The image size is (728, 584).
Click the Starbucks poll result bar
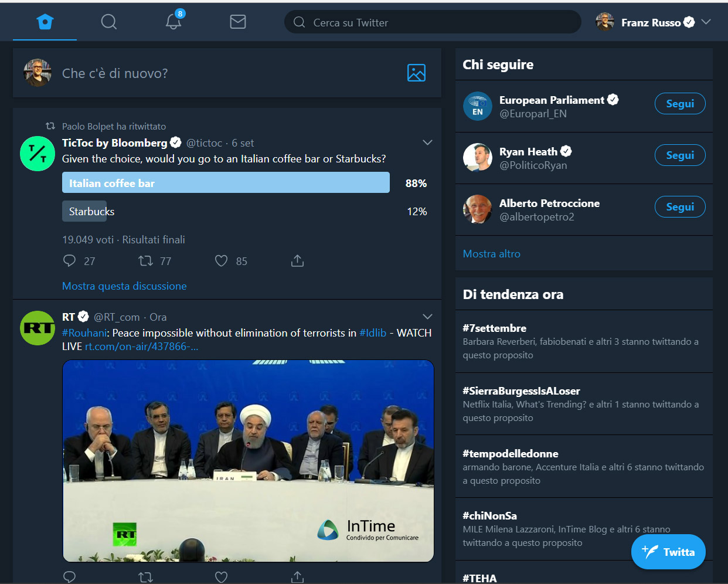click(84, 211)
